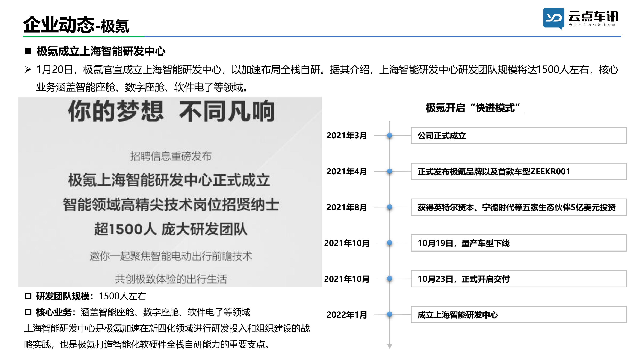Click the 2022年1月 date label

(x=347, y=315)
